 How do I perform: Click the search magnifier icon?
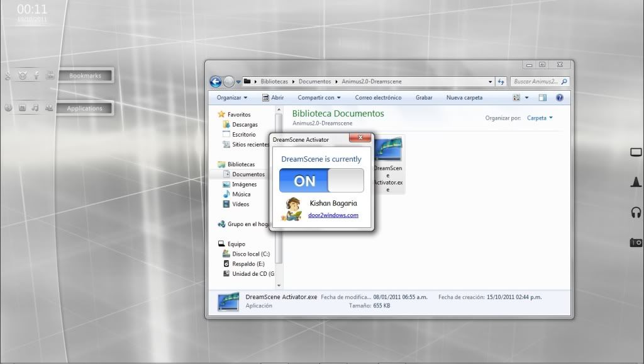564,81
